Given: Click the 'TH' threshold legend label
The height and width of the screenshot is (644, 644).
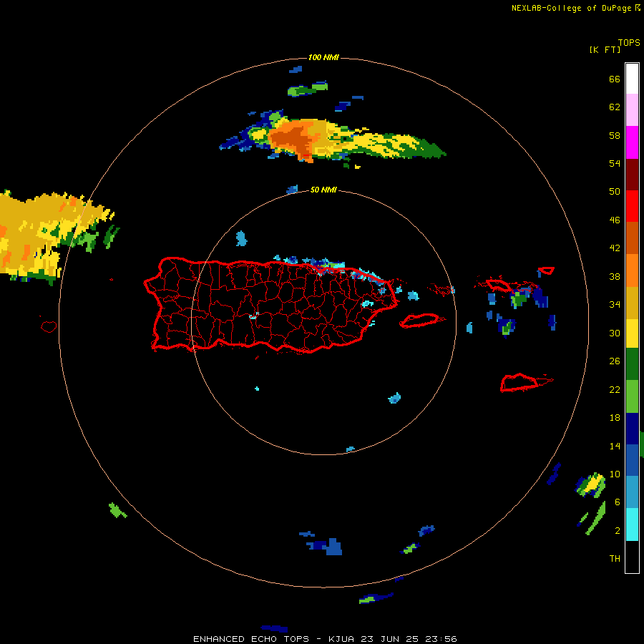Looking at the screenshot, I should point(615,558).
